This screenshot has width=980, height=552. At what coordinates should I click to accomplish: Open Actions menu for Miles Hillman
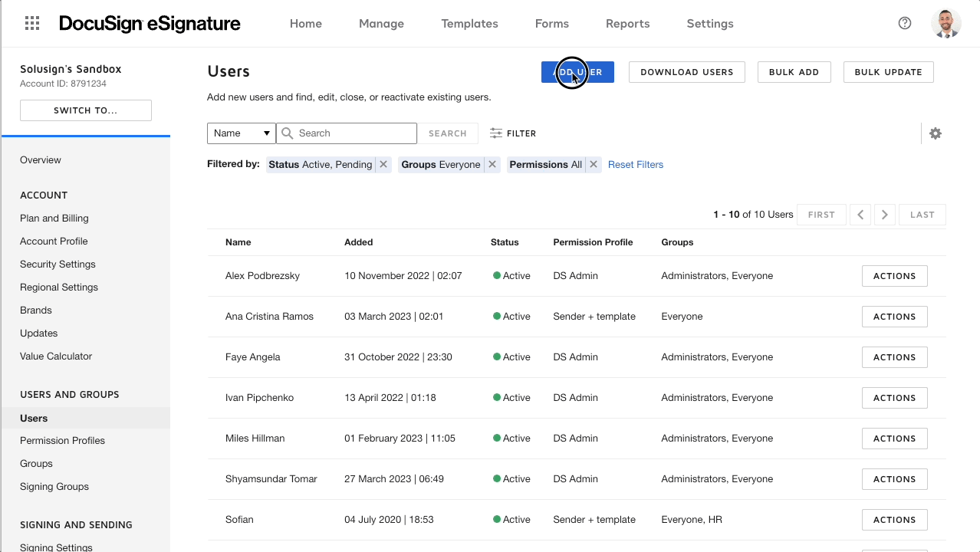[x=895, y=439]
